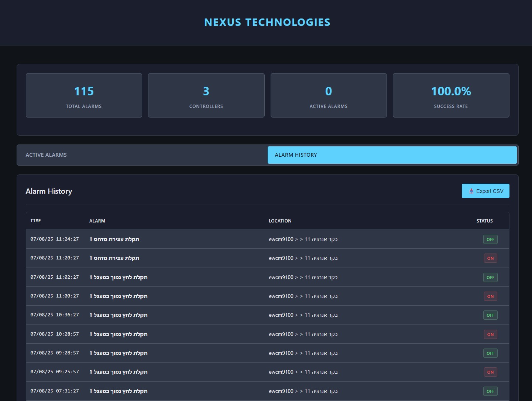Image resolution: width=532 pixels, height=401 pixels.
Task: Click the Success Rate card showing 100.0%
Action: 451,95
